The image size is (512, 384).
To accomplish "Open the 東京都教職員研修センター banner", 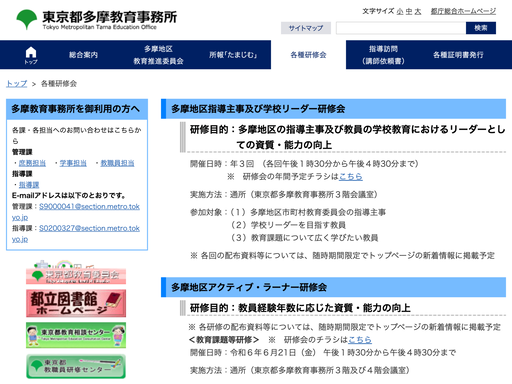I will [76, 366].
